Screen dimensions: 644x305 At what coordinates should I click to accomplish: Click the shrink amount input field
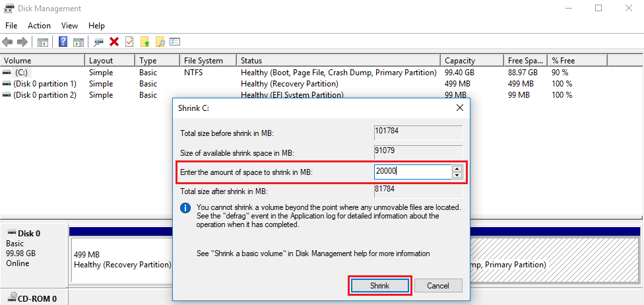click(413, 172)
